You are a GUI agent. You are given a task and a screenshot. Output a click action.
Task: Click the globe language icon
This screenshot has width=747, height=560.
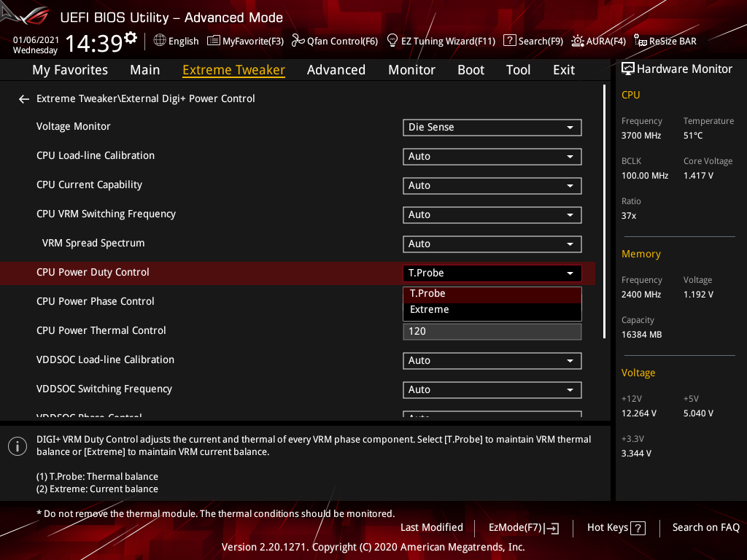point(160,41)
